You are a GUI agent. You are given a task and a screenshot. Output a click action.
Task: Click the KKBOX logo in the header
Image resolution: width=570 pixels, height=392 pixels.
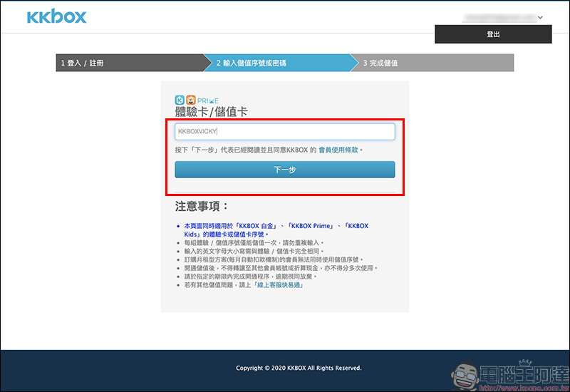pos(56,17)
